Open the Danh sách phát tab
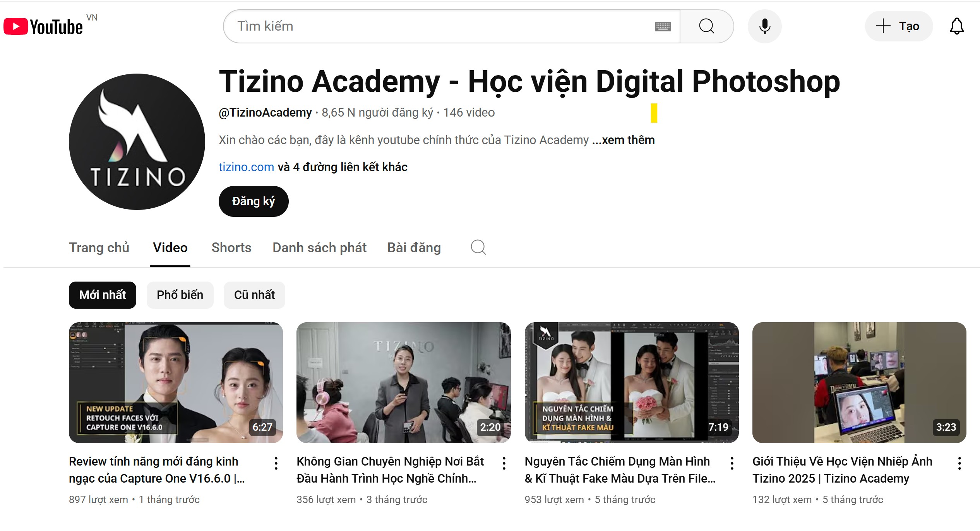980x531 pixels. pos(319,247)
